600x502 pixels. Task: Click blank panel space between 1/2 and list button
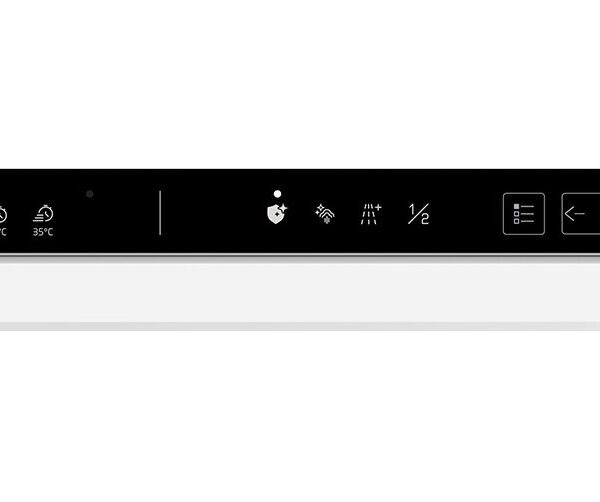(x=466, y=213)
